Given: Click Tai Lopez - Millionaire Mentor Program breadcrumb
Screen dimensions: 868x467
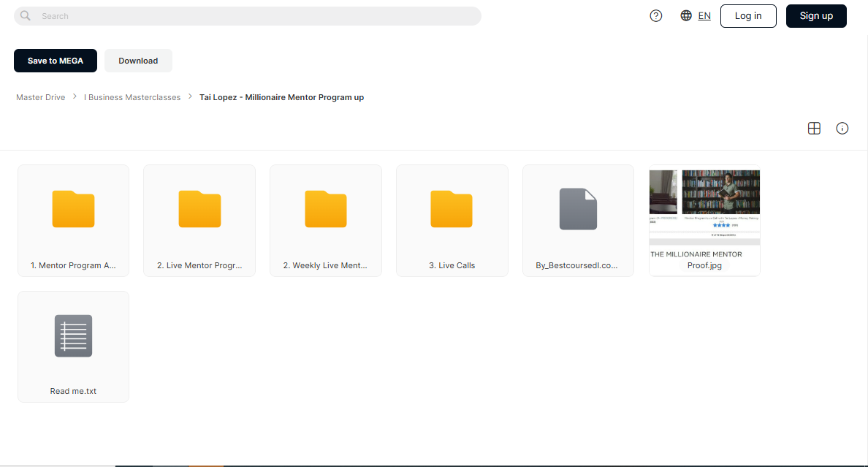Looking at the screenshot, I should 281,97.
